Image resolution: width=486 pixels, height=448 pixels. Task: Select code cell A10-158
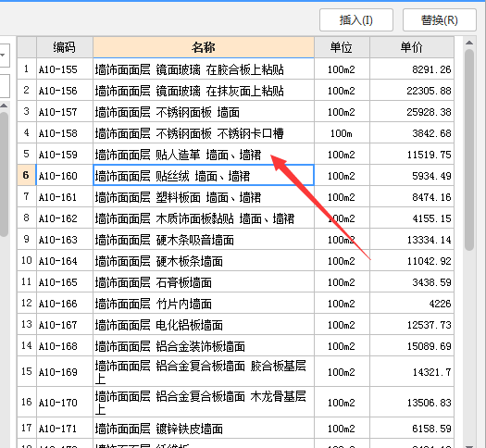[65, 133]
